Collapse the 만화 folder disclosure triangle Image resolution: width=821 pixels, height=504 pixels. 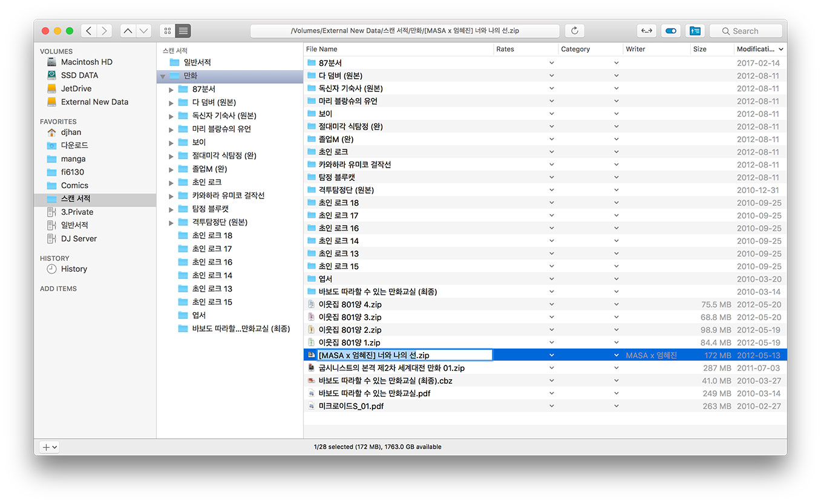coord(162,76)
